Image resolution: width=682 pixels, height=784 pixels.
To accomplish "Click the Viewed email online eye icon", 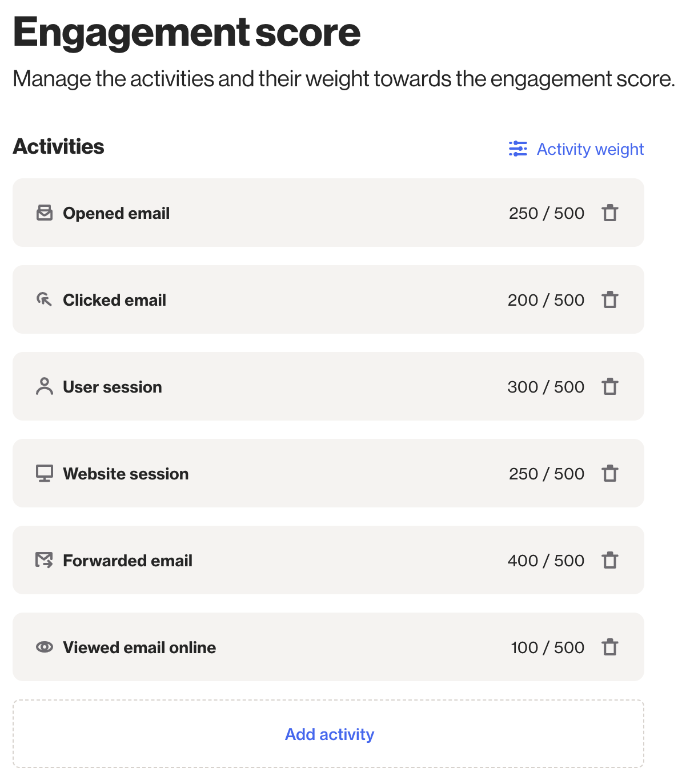I will [x=45, y=647].
